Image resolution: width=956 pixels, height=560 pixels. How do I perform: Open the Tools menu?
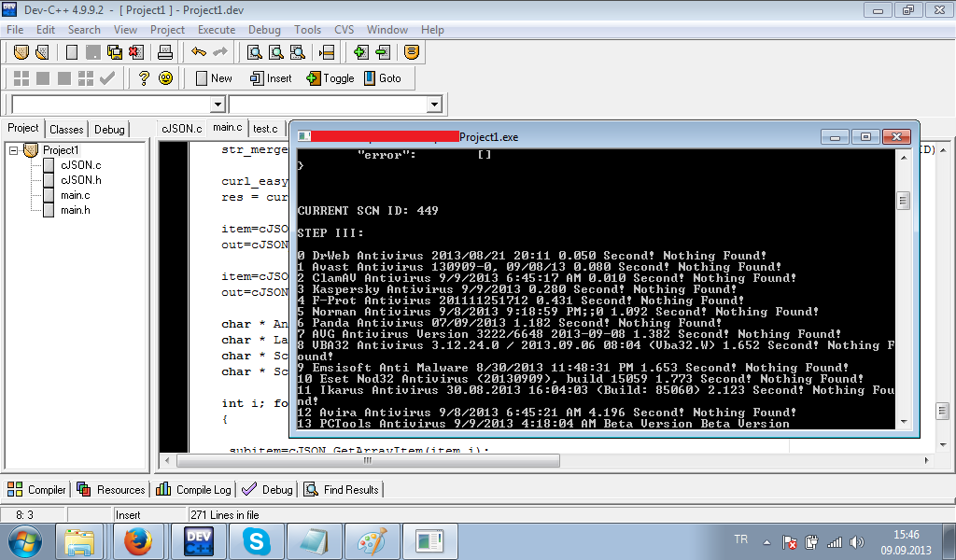307,30
